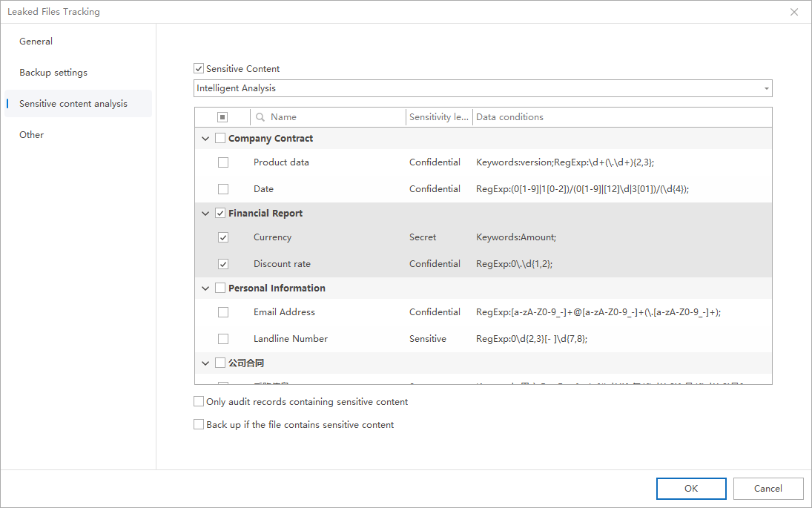Screen dimensions: 812x508
Task: Collapse the Personal Information group
Action: coord(205,288)
